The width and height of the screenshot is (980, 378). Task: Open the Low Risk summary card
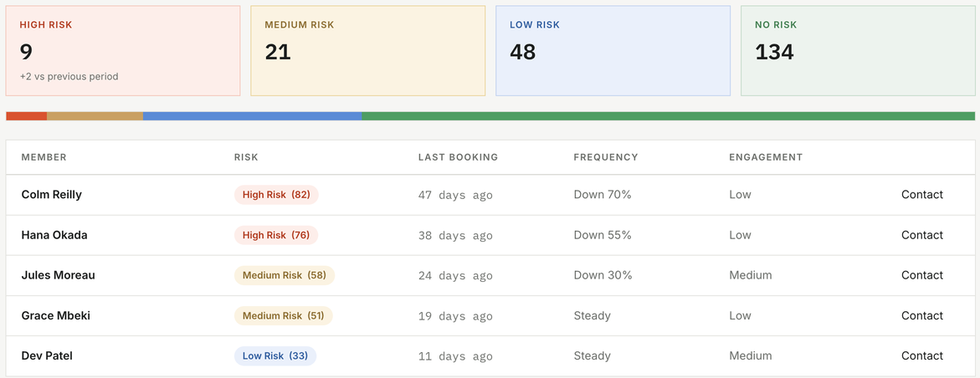pyautogui.click(x=613, y=51)
